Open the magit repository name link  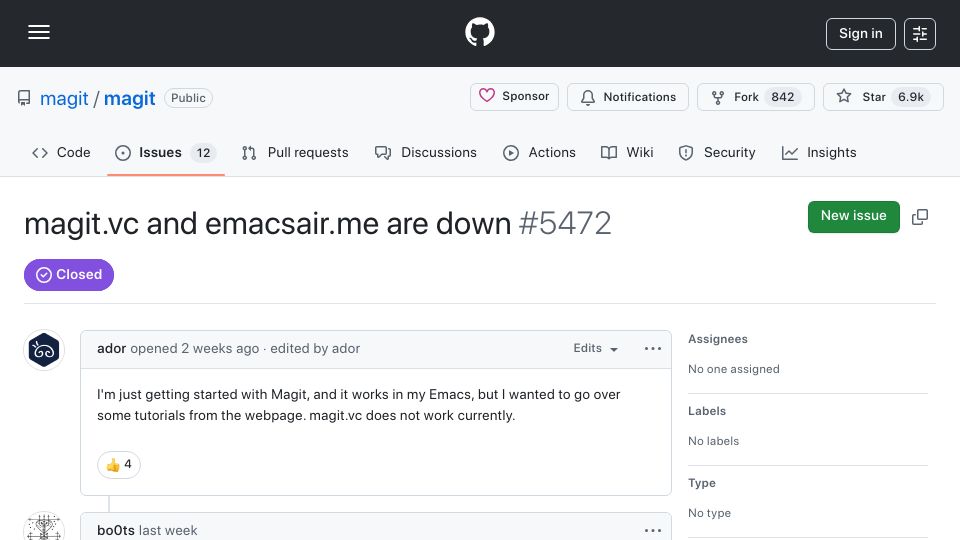click(x=129, y=98)
